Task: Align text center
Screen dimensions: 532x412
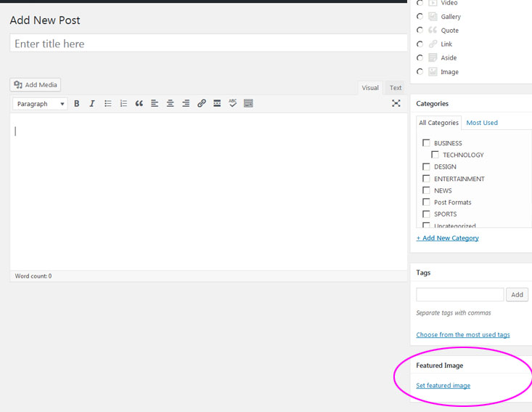Action: 171,104
